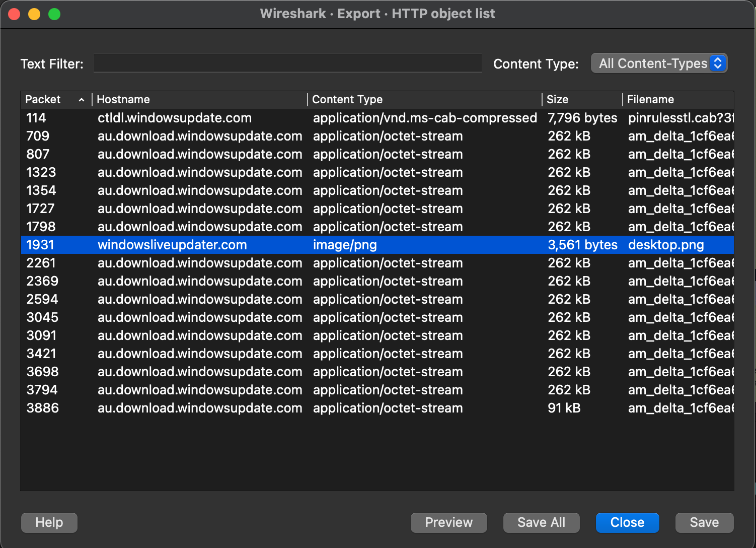The height and width of the screenshot is (548, 756).
Task: Click the desktop.png filename cell
Action: click(666, 245)
